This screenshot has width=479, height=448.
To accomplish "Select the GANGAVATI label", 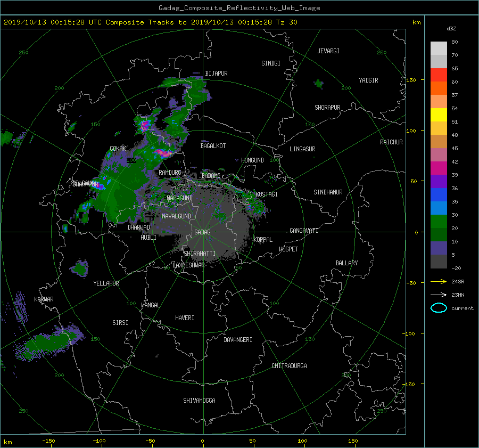I will 304,231.
